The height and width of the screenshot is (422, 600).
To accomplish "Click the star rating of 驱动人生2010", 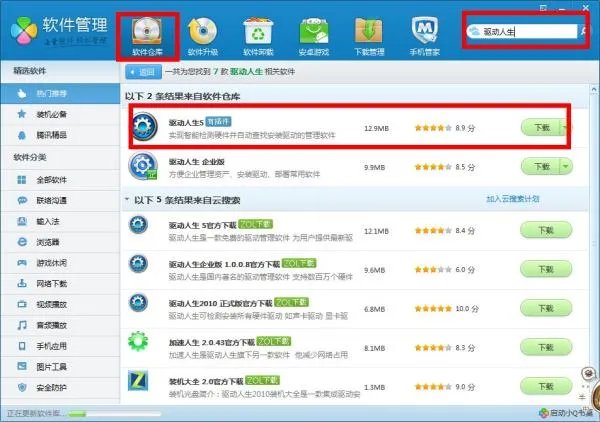I will click(x=433, y=308).
